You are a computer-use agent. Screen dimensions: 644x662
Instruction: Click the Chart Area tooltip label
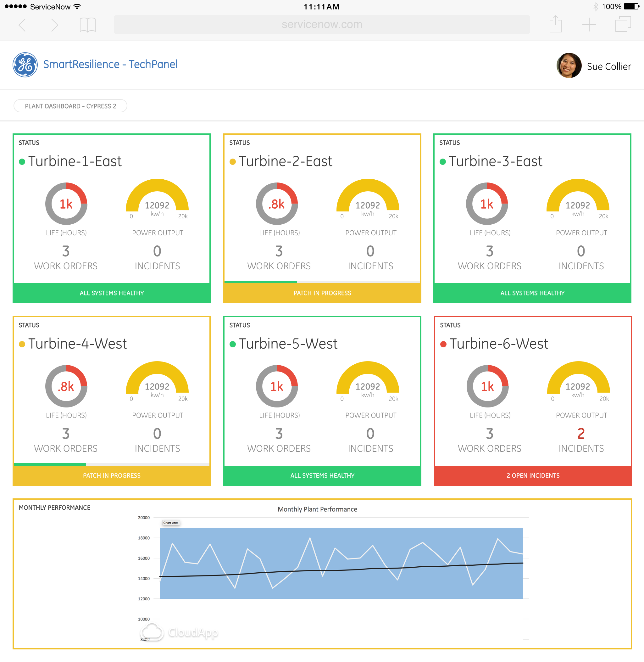click(171, 523)
